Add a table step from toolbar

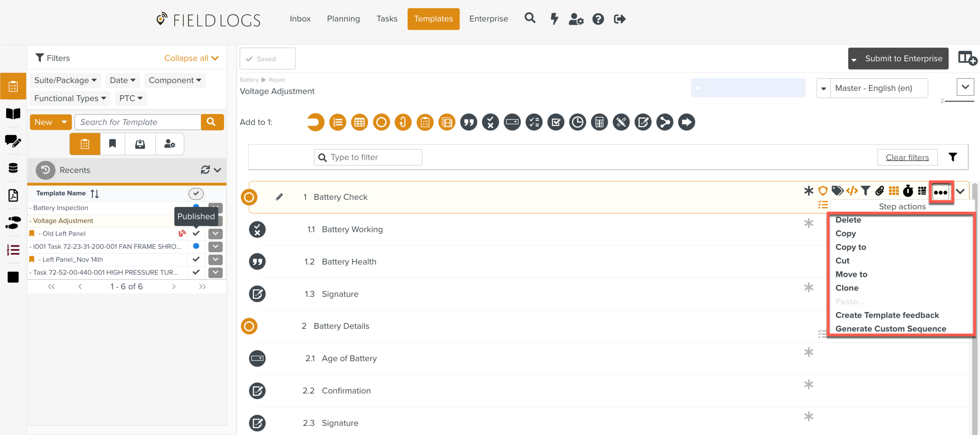[x=359, y=122]
